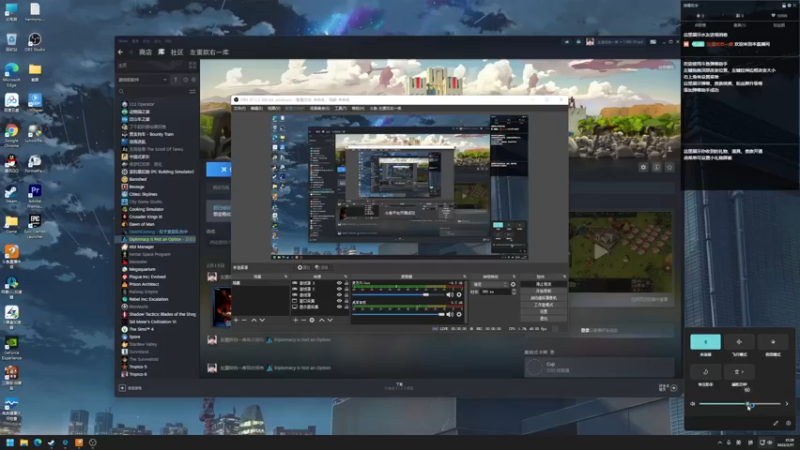Open File Explorer from taskbar

(x=23, y=442)
